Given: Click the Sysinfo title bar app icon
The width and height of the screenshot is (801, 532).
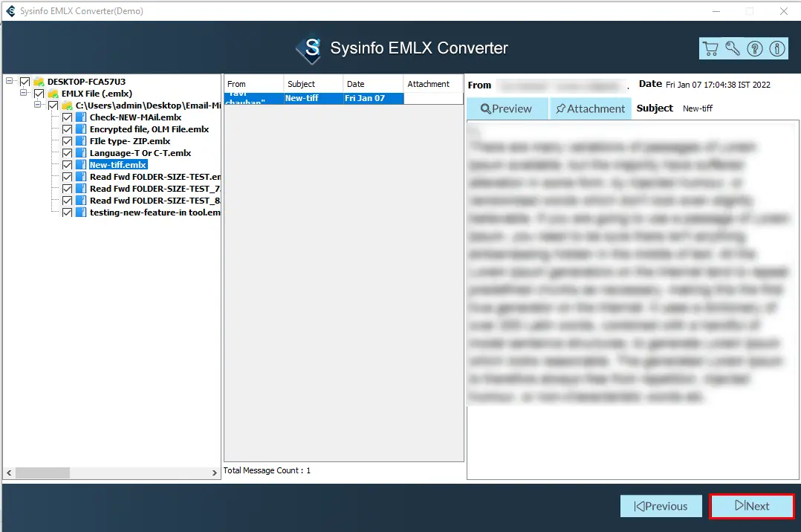Looking at the screenshot, I should pyautogui.click(x=10, y=10).
